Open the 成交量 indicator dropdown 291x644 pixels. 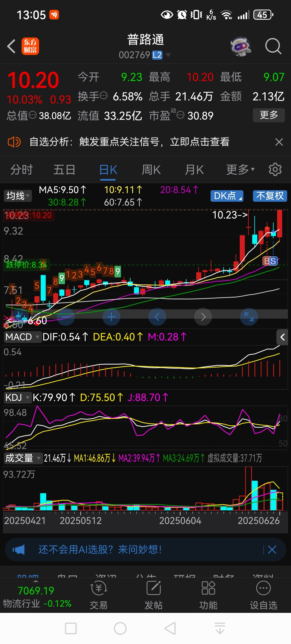coord(23,458)
